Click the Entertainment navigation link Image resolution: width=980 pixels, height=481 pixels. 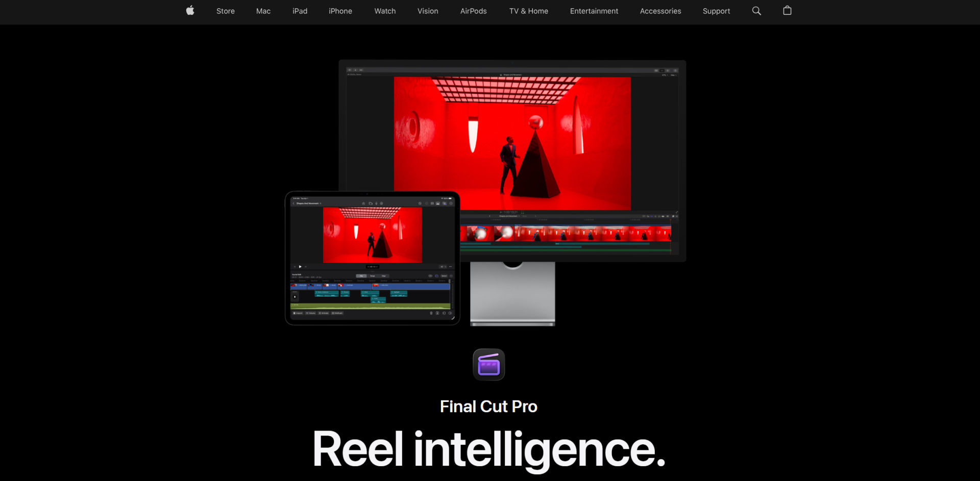click(x=594, y=11)
